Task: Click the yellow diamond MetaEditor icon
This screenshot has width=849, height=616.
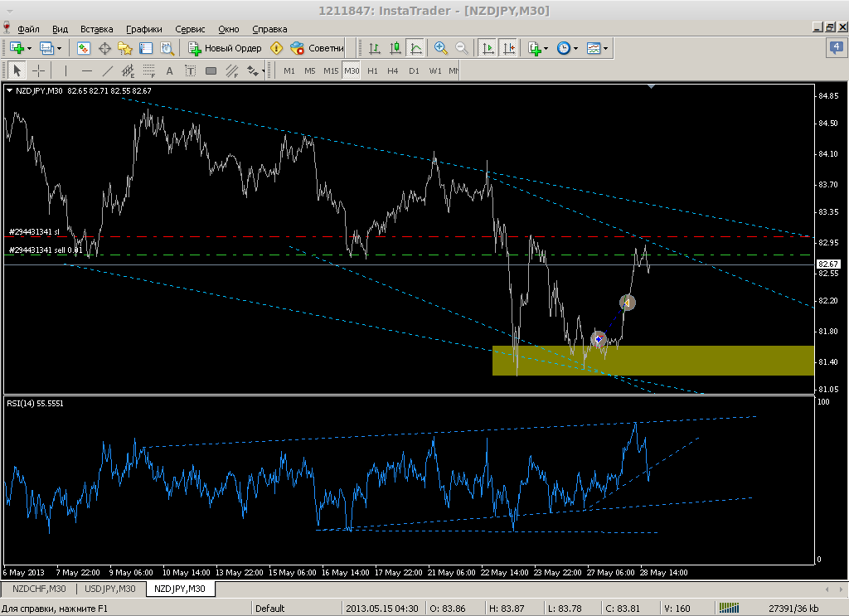Action: 276,48
